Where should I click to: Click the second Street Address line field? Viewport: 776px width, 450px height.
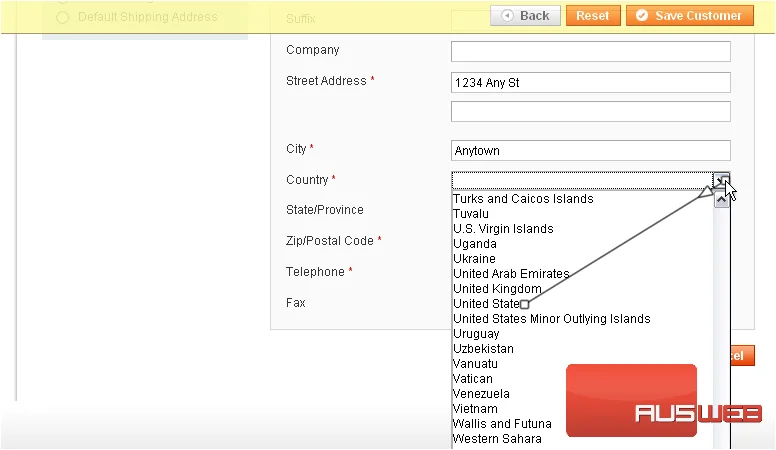point(590,111)
